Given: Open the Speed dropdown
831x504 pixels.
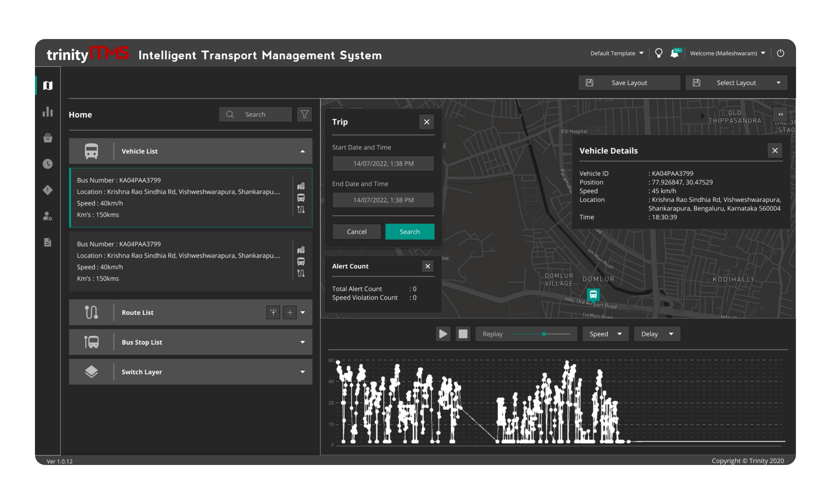Looking at the screenshot, I should [x=606, y=334].
